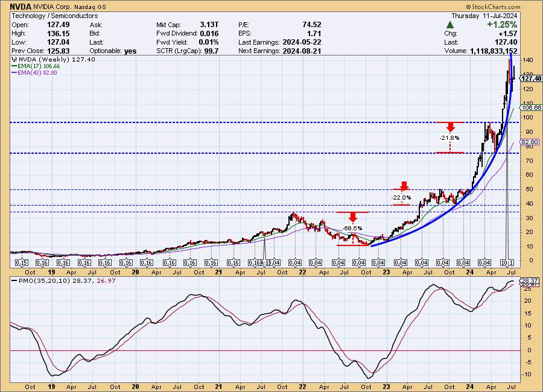Click the -21.8% decline label

coord(449,138)
